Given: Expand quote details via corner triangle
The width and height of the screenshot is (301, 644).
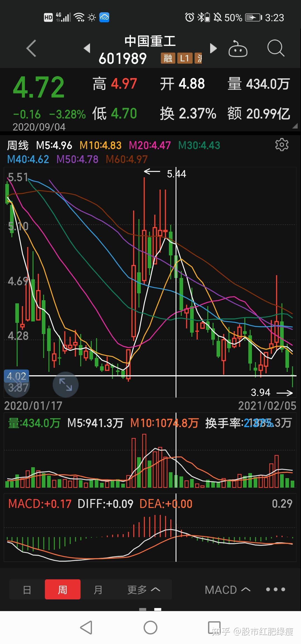Looking at the screenshot, I should (x=295, y=126).
